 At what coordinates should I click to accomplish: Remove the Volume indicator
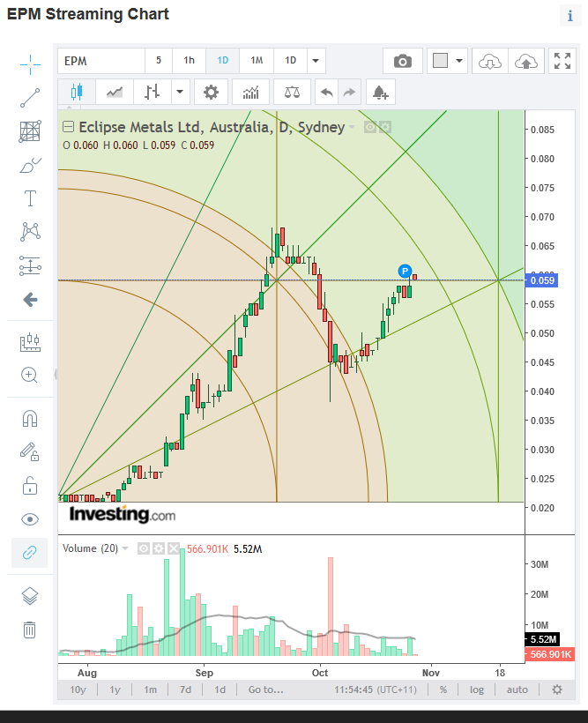point(174,548)
